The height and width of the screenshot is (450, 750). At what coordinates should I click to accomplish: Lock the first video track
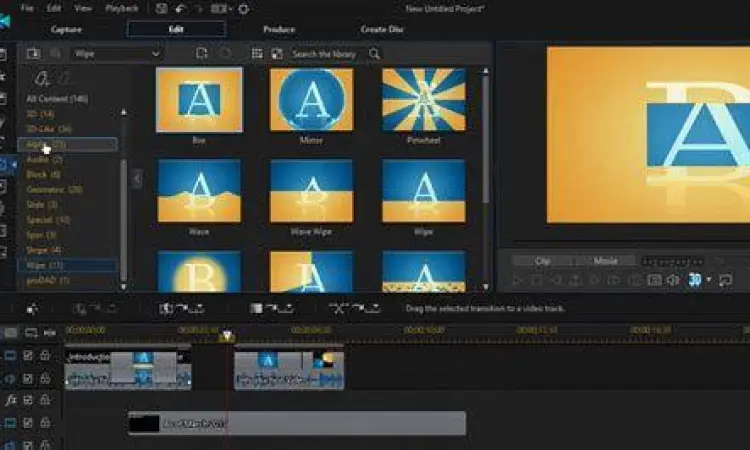45,355
